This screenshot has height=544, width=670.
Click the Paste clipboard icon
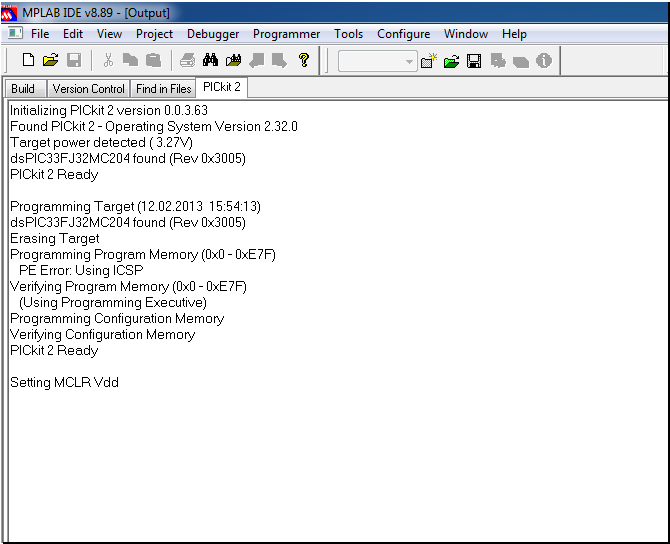pos(153,60)
